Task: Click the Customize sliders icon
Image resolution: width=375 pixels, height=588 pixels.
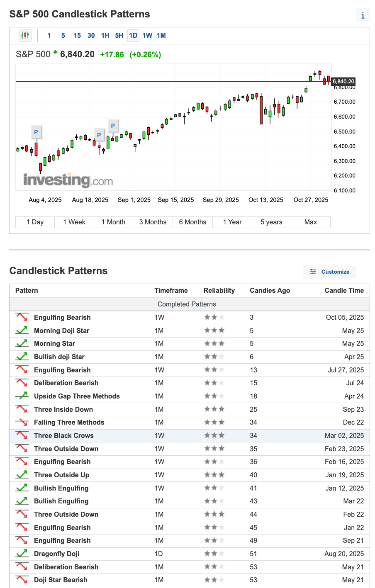Action: click(313, 272)
